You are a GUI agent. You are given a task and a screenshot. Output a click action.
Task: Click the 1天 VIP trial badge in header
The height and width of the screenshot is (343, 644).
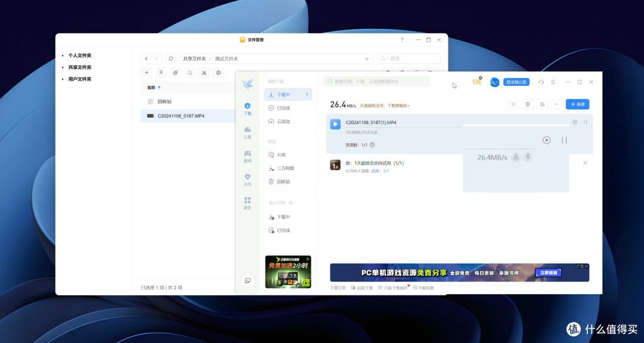(477, 81)
